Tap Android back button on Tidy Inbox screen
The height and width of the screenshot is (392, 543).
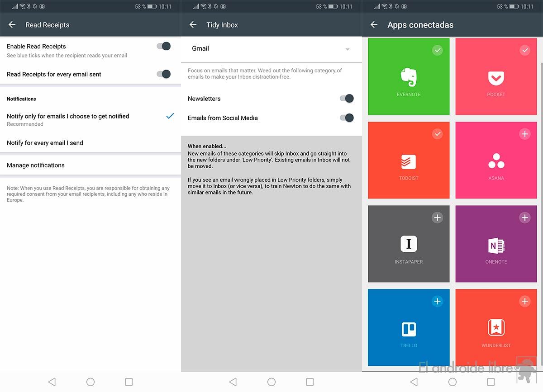(233, 382)
